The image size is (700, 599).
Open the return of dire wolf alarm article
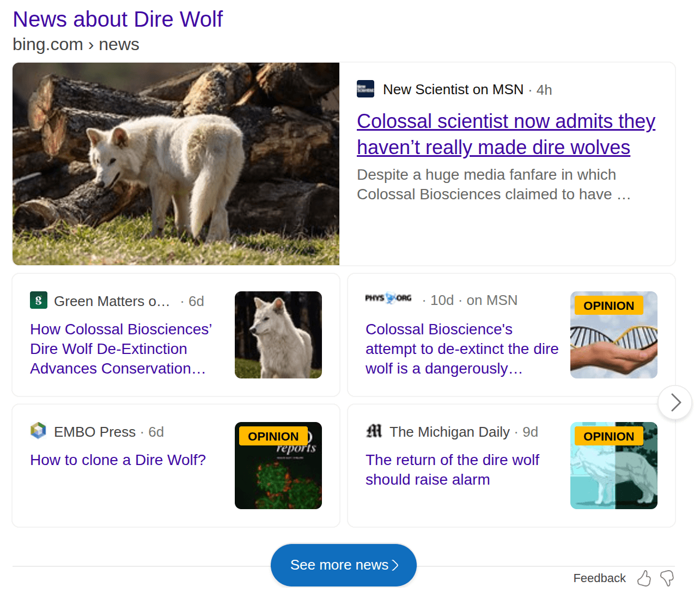tap(452, 469)
